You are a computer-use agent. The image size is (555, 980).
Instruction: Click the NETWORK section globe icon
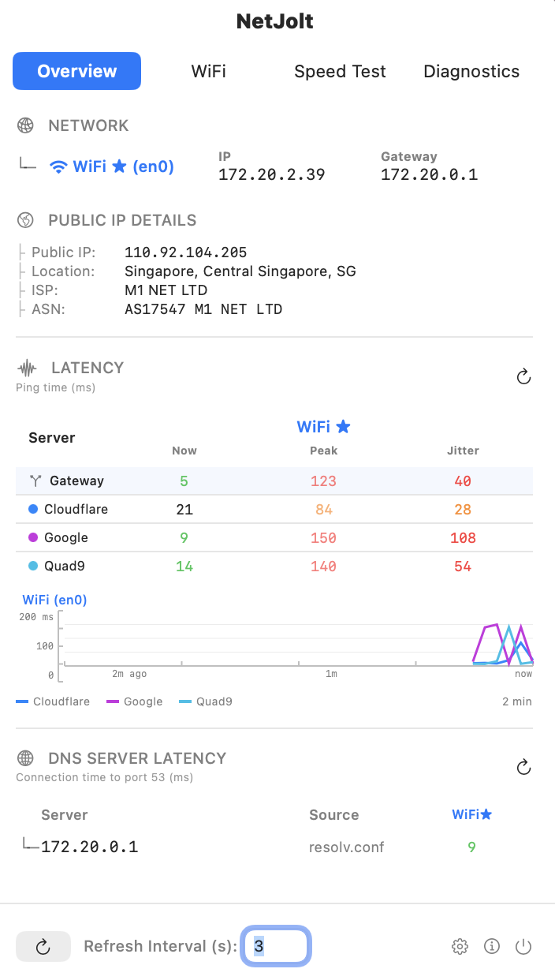tap(26, 125)
